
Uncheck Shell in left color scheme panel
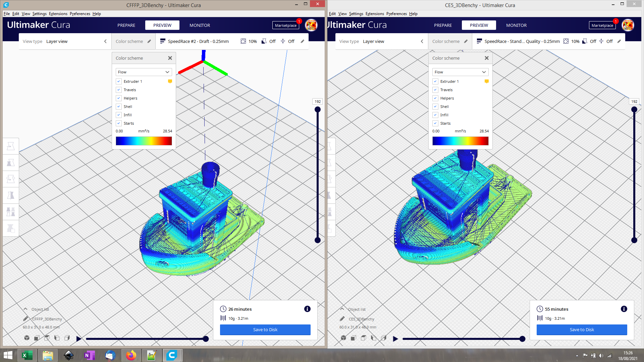[x=119, y=107]
